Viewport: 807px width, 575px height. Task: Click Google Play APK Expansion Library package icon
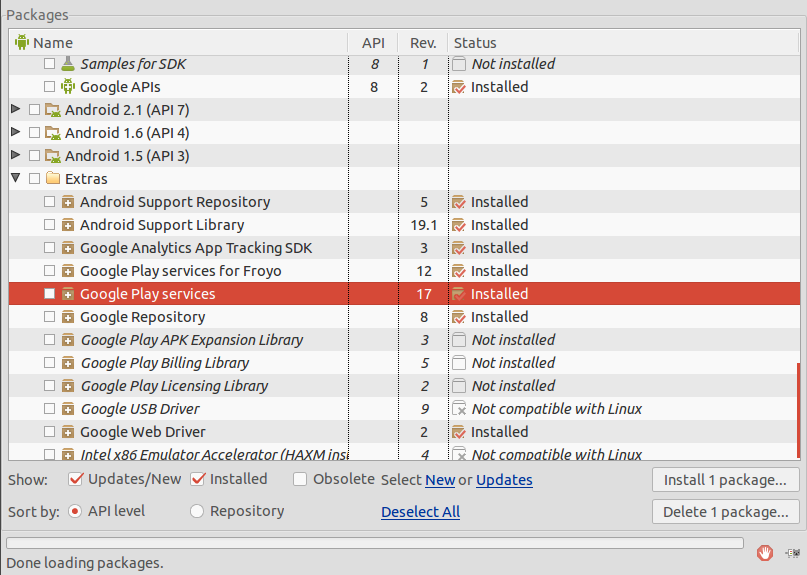tap(68, 340)
